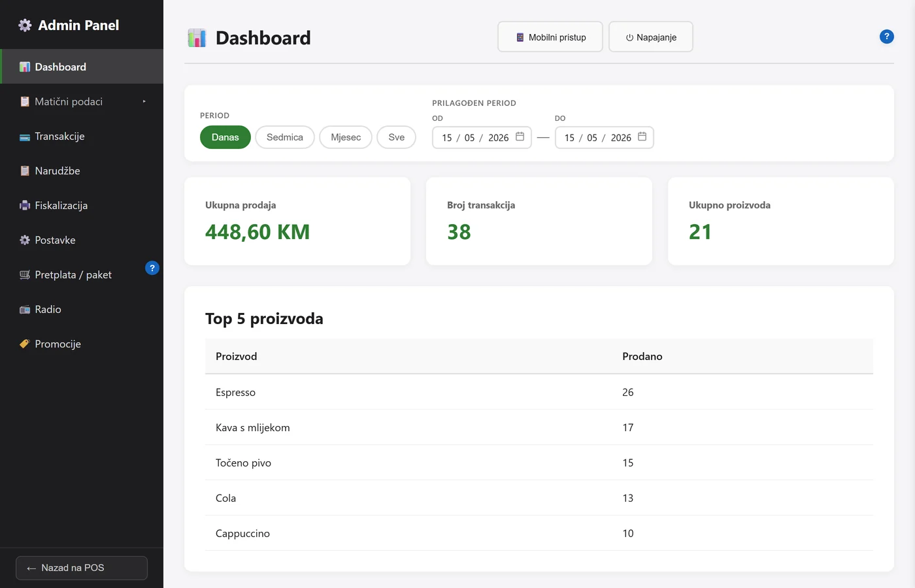Click the Napajanje power button
Image resolution: width=915 pixels, height=588 pixels.
tap(651, 37)
